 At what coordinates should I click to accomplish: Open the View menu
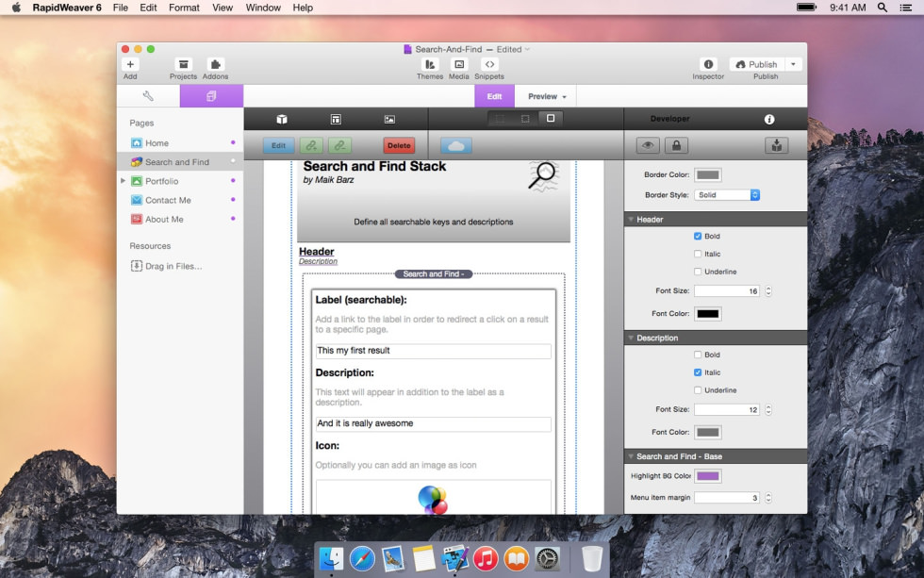point(223,8)
